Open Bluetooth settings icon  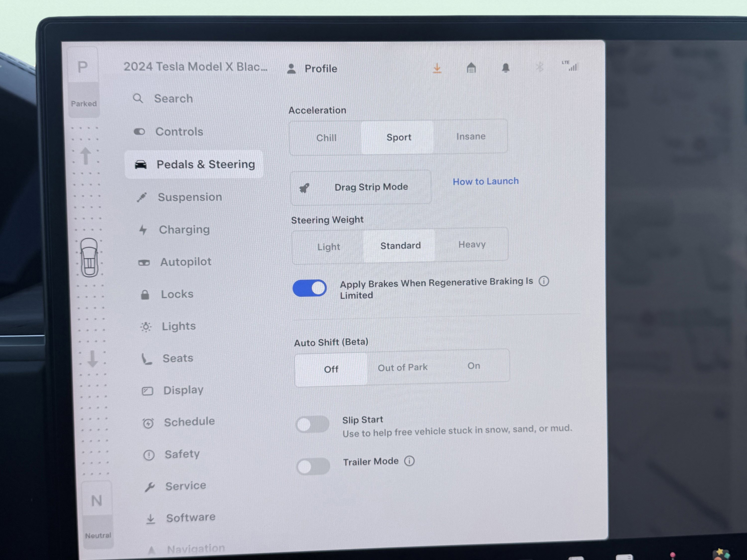[540, 67]
